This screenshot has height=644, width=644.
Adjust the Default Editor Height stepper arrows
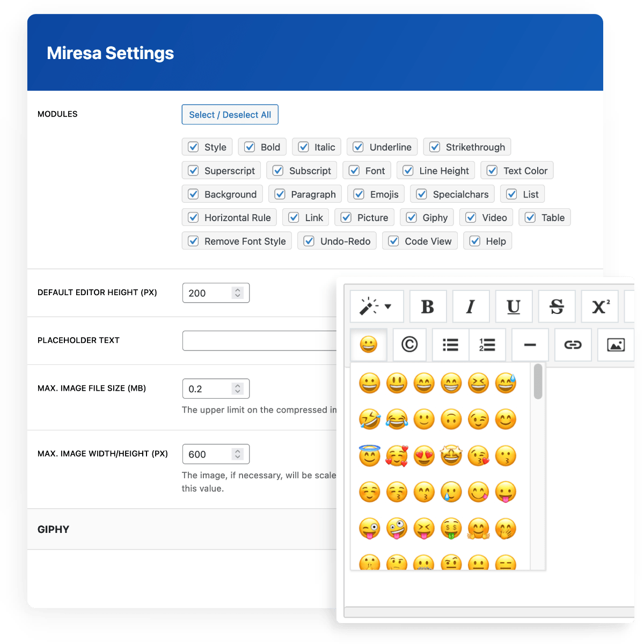click(x=238, y=292)
